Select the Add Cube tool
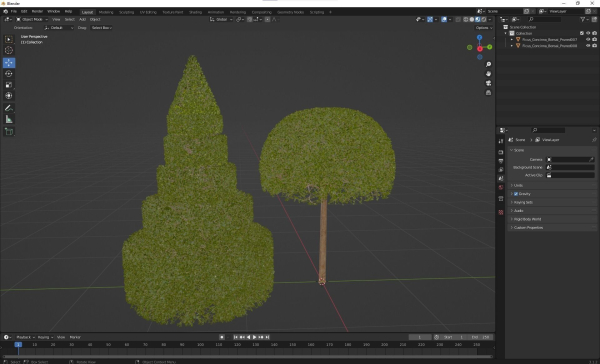Image resolution: width=600 pixels, height=364 pixels. [9, 132]
